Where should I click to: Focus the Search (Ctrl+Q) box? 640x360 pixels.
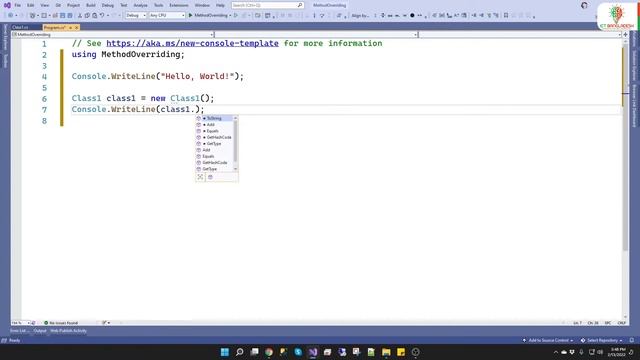(267, 5)
